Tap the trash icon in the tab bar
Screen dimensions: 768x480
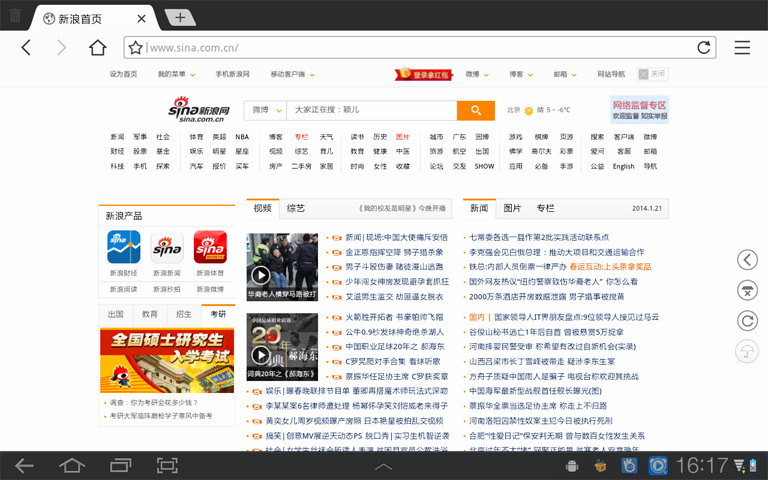(15, 15)
